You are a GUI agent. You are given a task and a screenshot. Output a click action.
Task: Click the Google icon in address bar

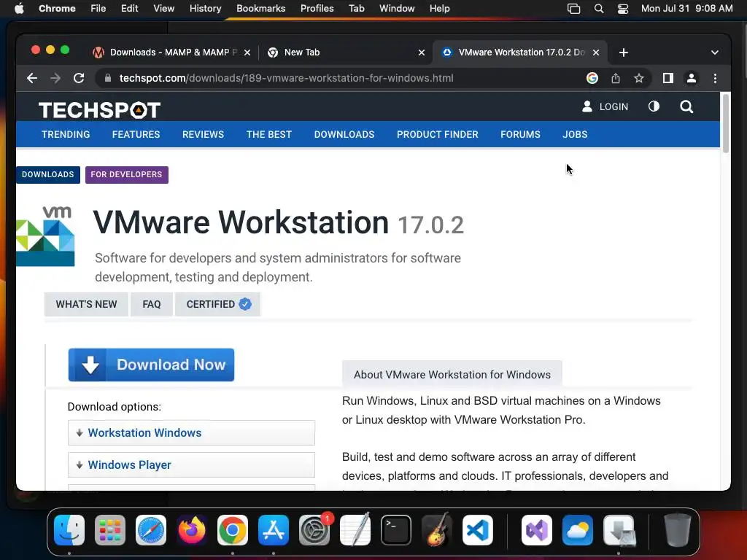(592, 78)
